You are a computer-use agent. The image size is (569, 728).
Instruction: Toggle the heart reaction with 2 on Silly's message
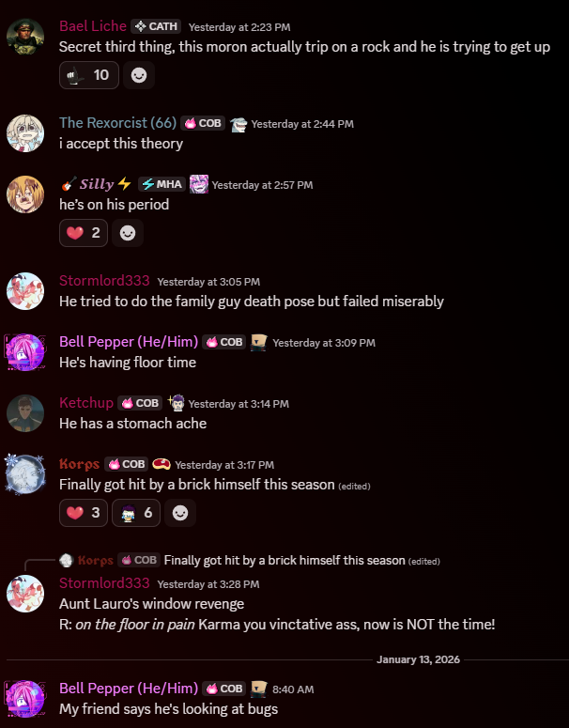point(84,233)
